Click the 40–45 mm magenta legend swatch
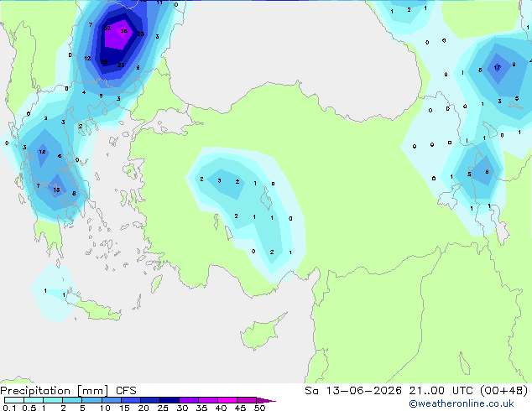 click(227, 400)
